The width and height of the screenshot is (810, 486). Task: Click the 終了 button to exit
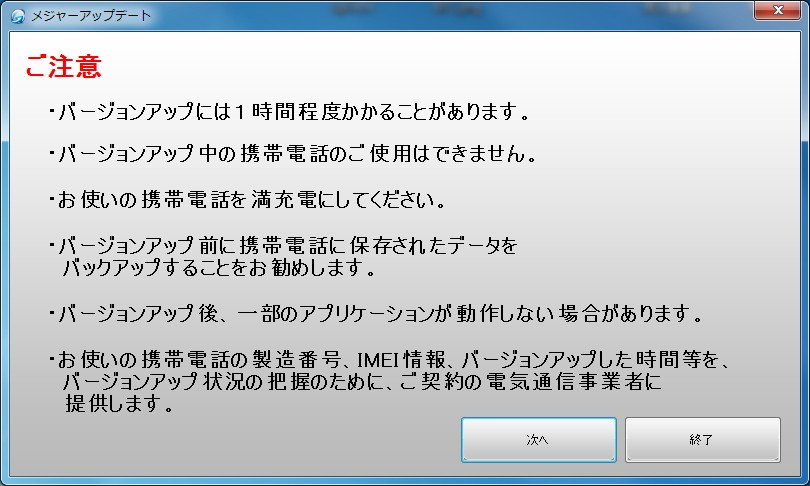click(703, 440)
